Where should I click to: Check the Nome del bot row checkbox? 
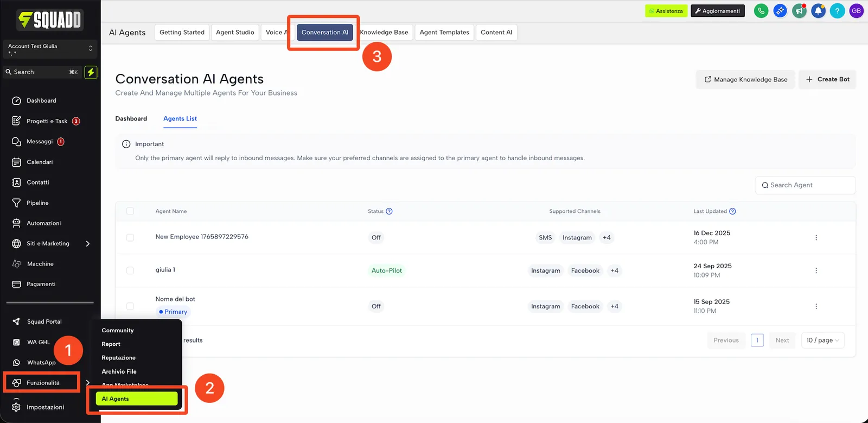pos(130,306)
